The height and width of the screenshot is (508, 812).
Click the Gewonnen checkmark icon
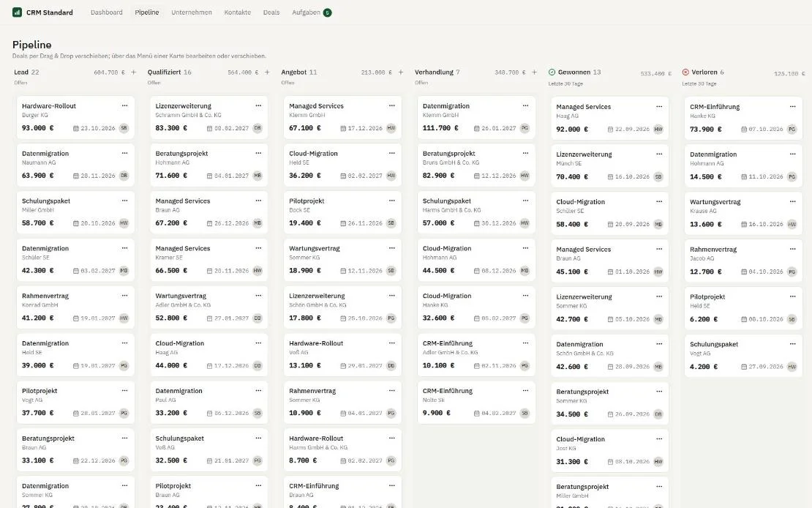pyautogui.click(x=552, y=72)
